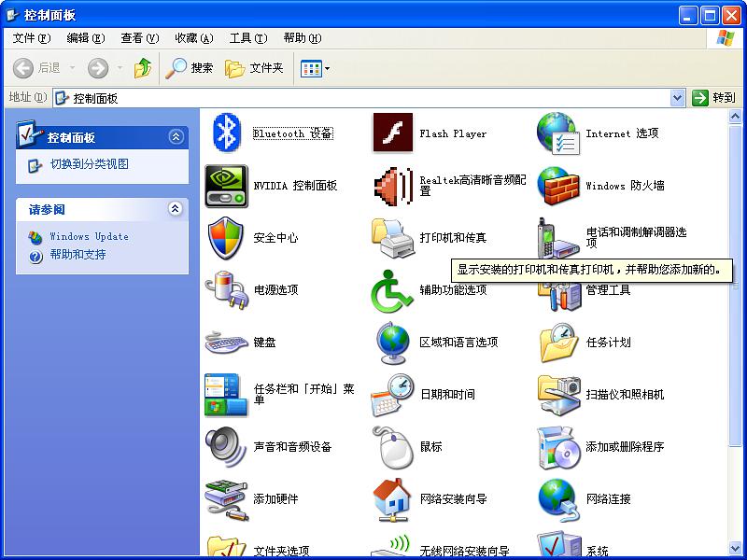Image resolution: width=747 pixels, height=560 pixels.
Task: Click the forward navigation arrow button
Action: pyautogui.click(x=98, y=68)
